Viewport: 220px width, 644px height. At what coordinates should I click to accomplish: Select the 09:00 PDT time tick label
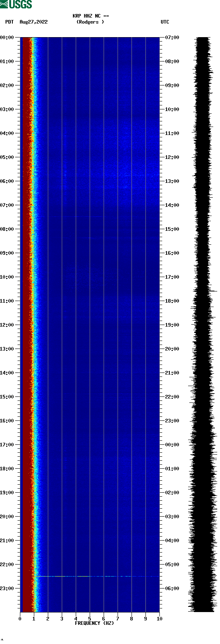[x=7, y=253]
